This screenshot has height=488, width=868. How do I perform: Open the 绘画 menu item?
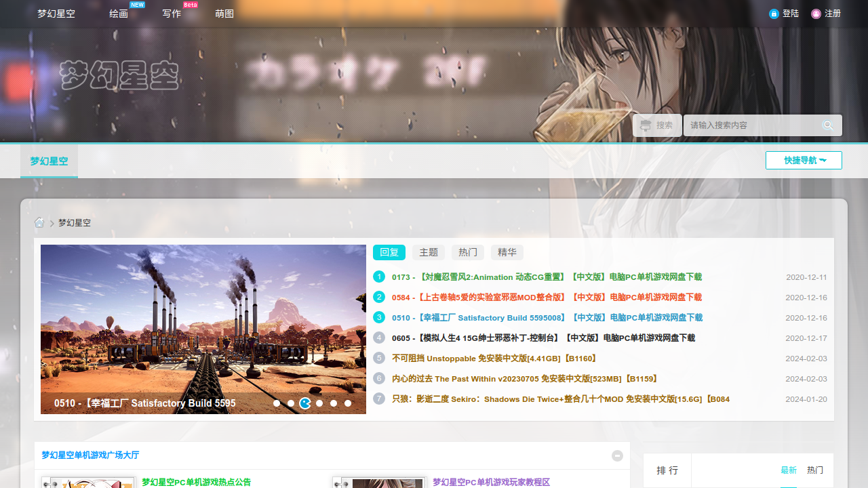coord(119,14)
